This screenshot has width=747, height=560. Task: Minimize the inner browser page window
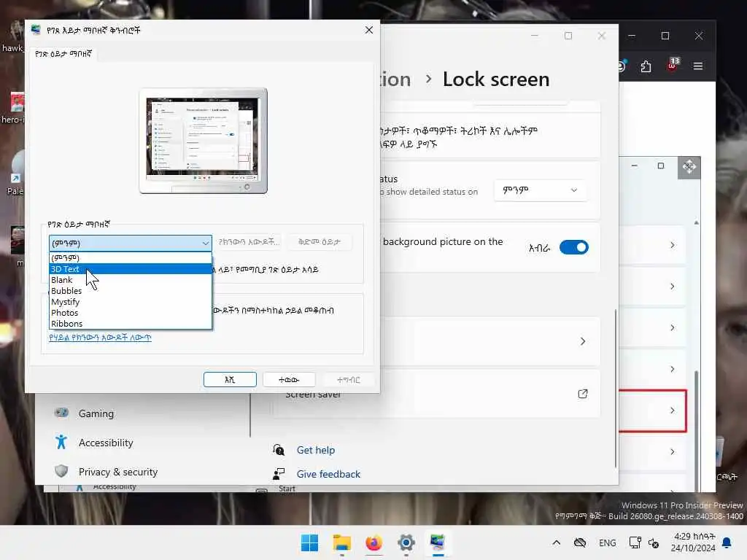[634, 166]
